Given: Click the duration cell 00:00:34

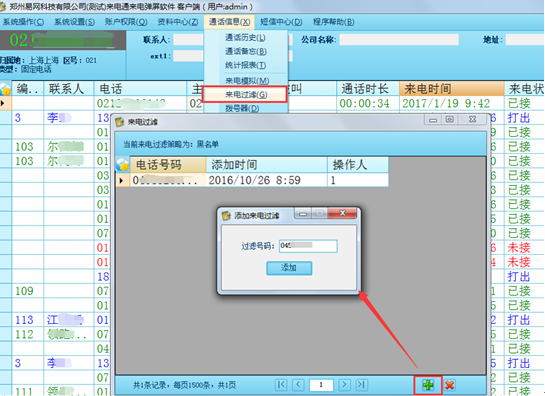Looking at the screenshot, I should click(x=368, y=103).
